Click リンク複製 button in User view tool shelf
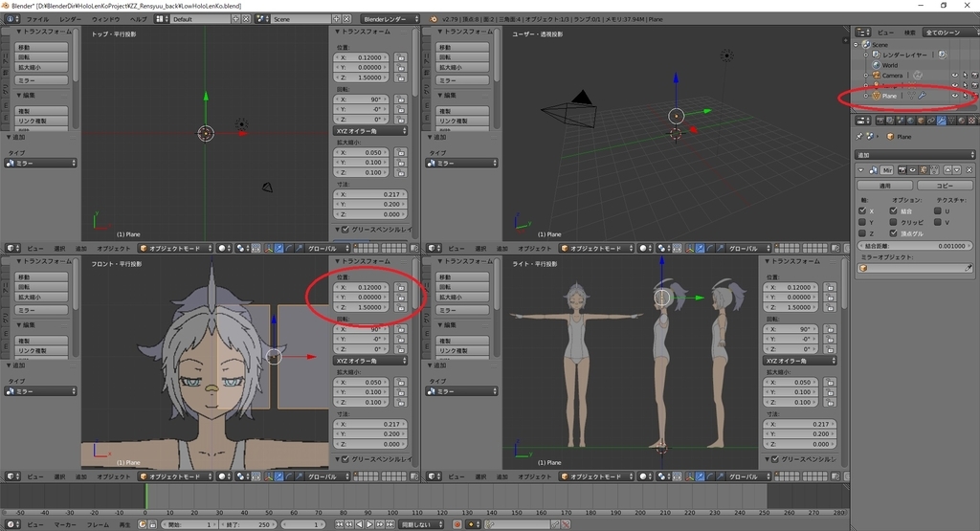980x531 pixels. (x=462, y=122)
